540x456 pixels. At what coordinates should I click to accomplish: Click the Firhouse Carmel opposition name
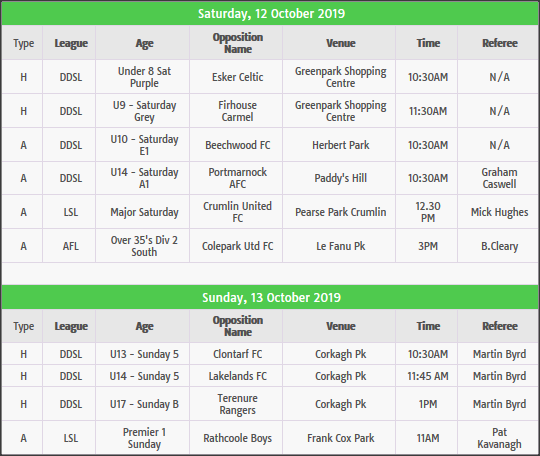tap(237, 111)
